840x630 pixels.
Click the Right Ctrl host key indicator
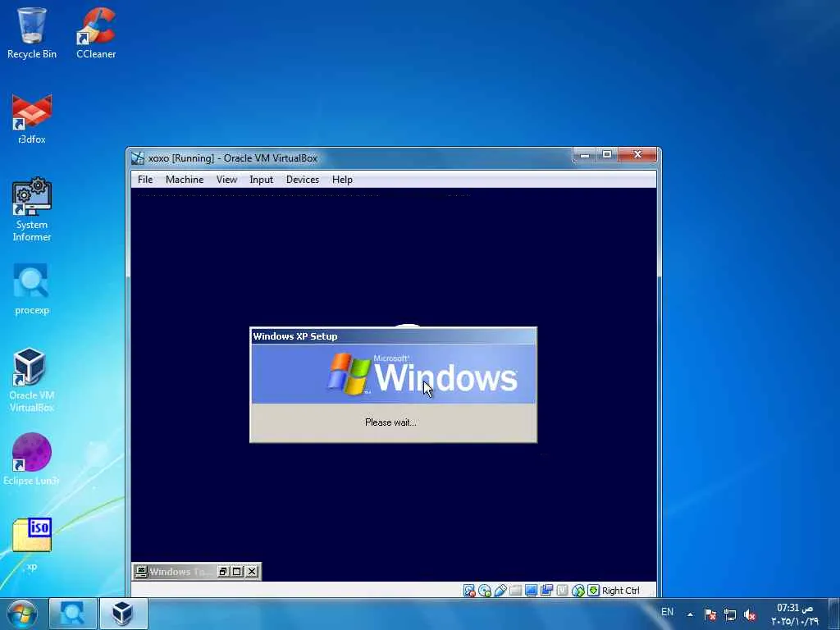coord(620,591)
